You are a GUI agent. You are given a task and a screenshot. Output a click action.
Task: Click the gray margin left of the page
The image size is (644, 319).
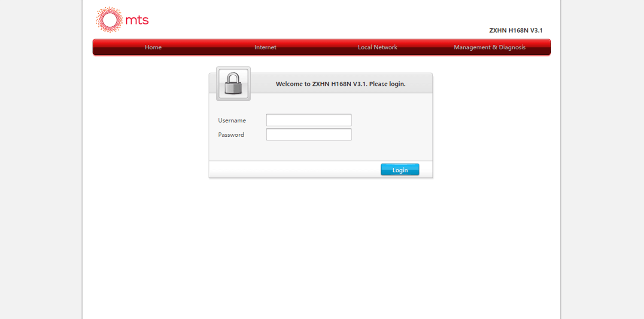41,159
